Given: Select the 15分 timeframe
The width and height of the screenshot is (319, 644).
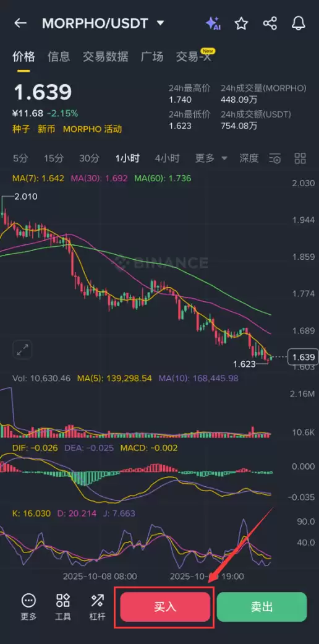Looking at the screenshot, I should tap(54, 158).
